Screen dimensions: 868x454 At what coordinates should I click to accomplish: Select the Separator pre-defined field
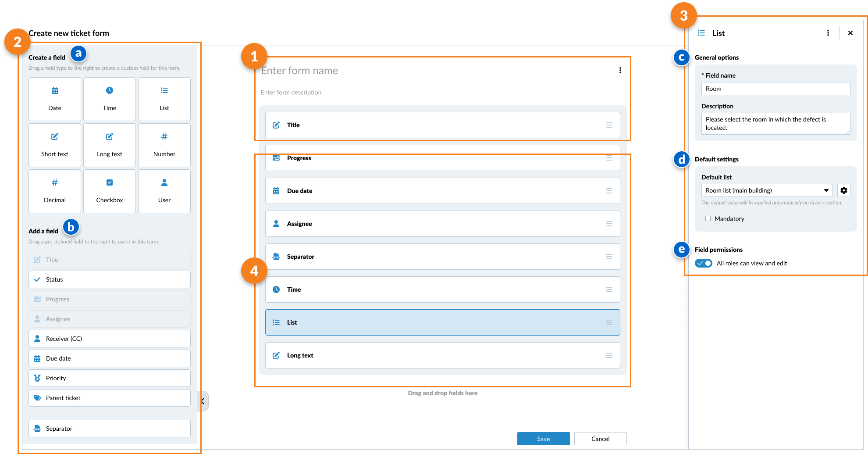(109, 429)
